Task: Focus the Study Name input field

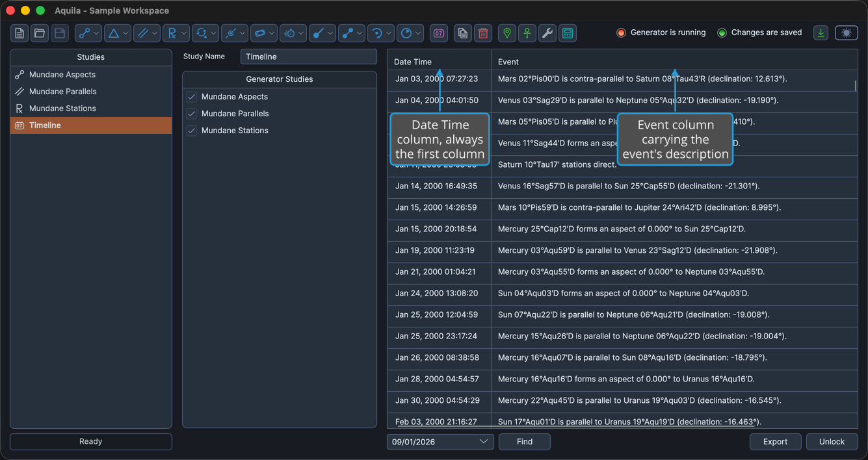Action: point(309,57)
